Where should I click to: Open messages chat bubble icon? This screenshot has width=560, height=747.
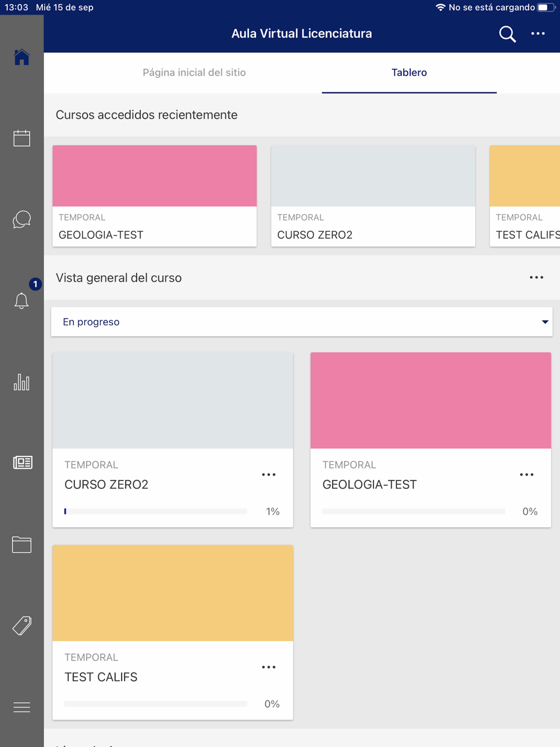point(22,220)
